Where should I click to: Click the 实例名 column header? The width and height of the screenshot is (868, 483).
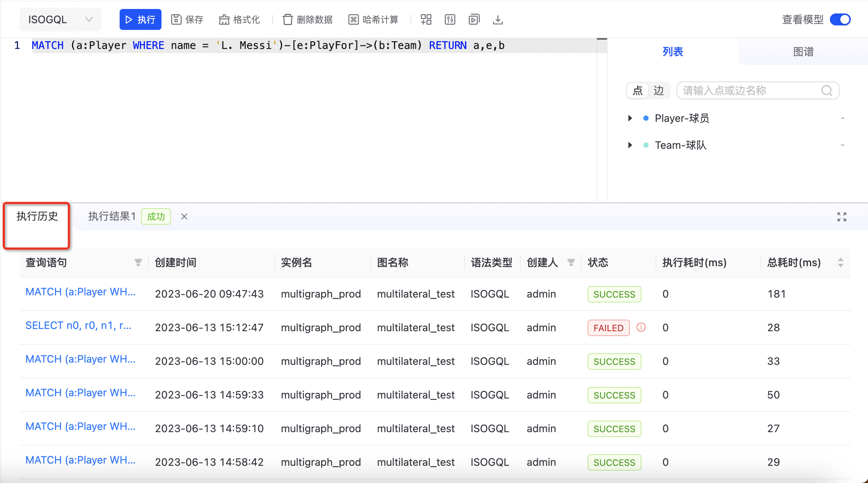coord(296,262)
